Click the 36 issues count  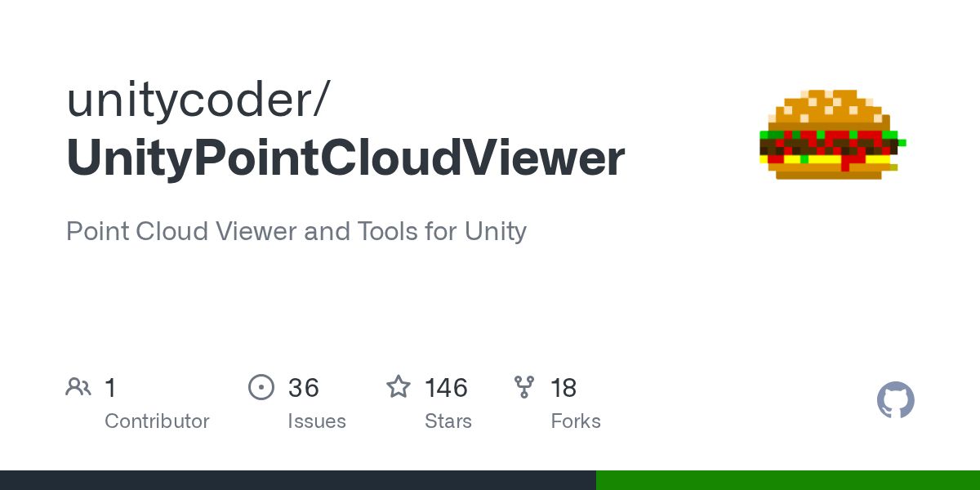coord(303,388)
